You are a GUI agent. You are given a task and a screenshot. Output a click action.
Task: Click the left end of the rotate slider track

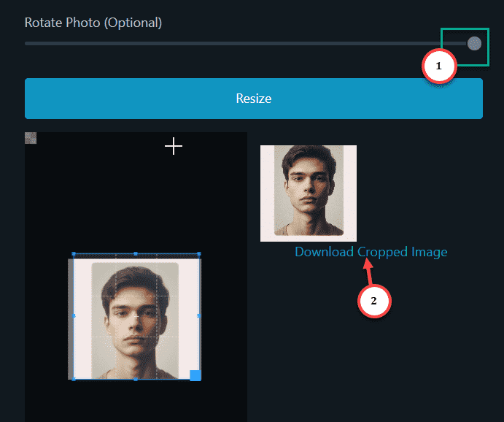[27, 43]
